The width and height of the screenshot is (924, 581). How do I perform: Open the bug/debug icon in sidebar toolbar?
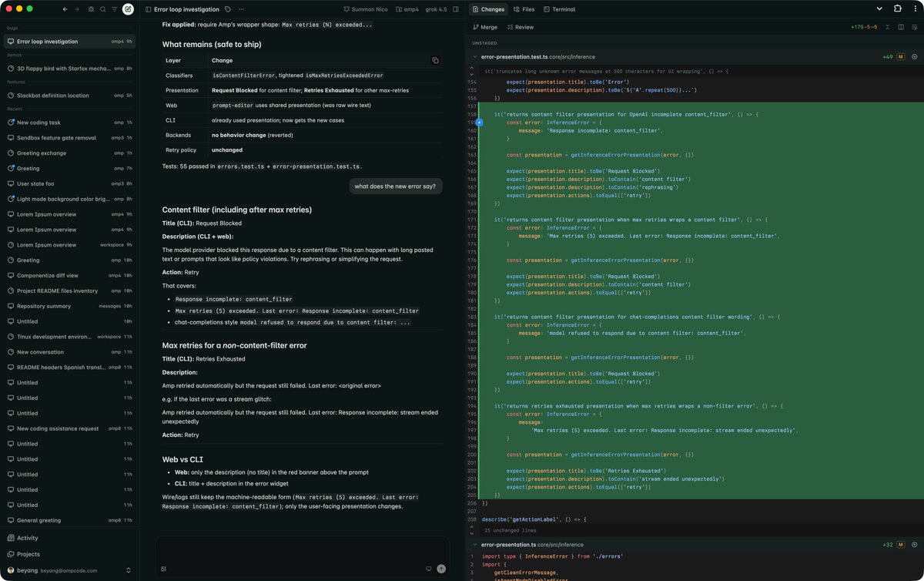(91, 9)
